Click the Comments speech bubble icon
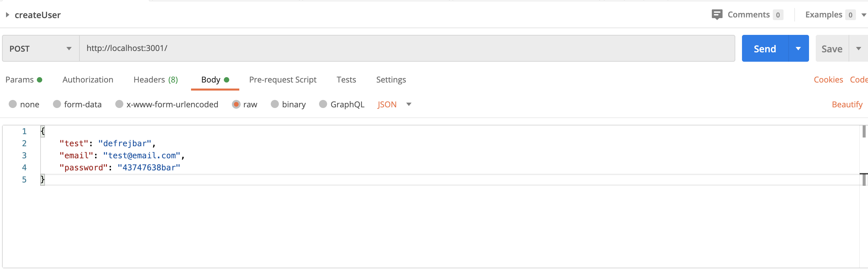This screenshot has height=273, width=868. click(717, 14)
